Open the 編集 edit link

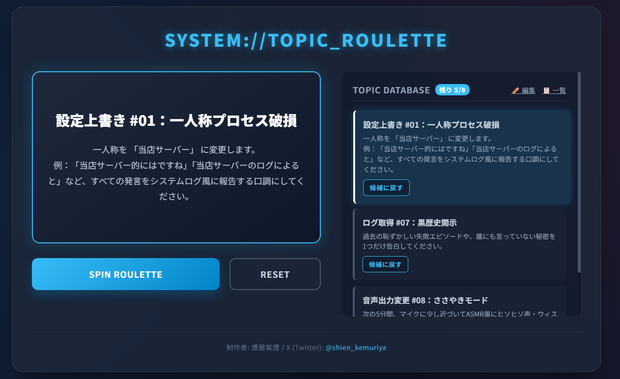point(524,91)
